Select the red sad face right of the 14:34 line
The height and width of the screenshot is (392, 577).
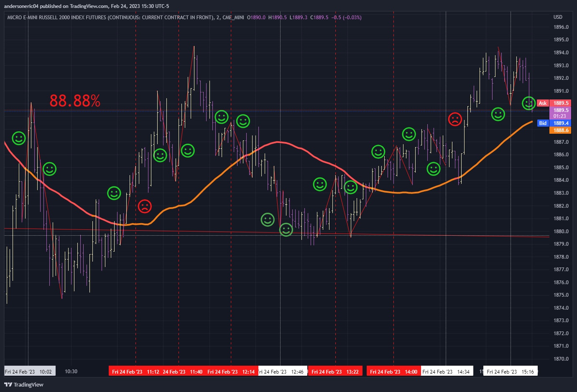pos(455,119)
